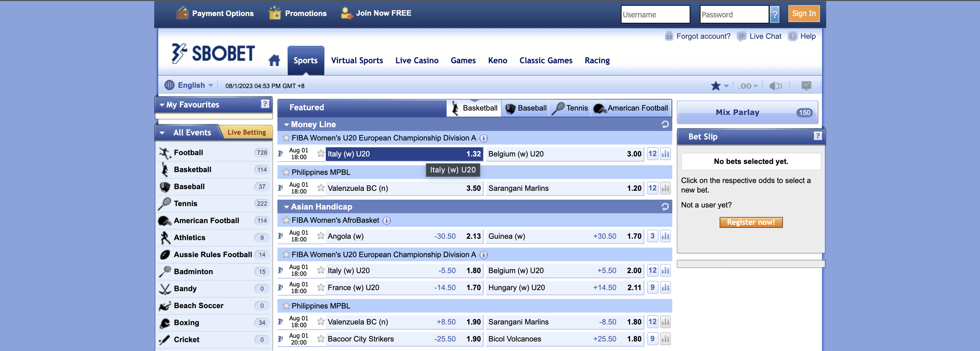Click Join Now FREE
The image size is (980, 351).
(376, 13)
